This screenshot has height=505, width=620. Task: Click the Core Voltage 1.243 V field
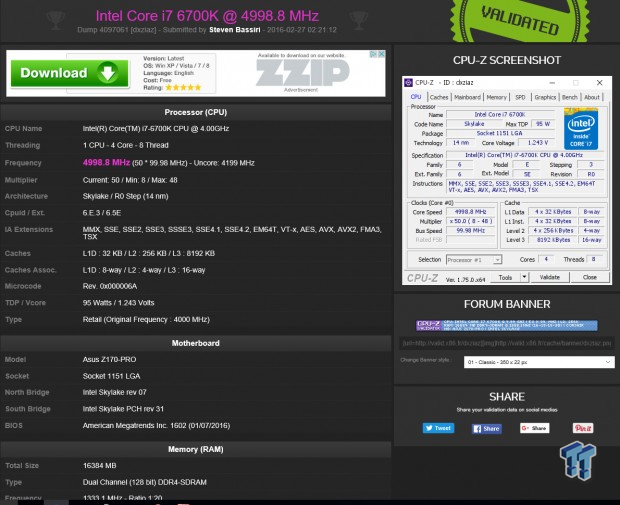[537, 143]
